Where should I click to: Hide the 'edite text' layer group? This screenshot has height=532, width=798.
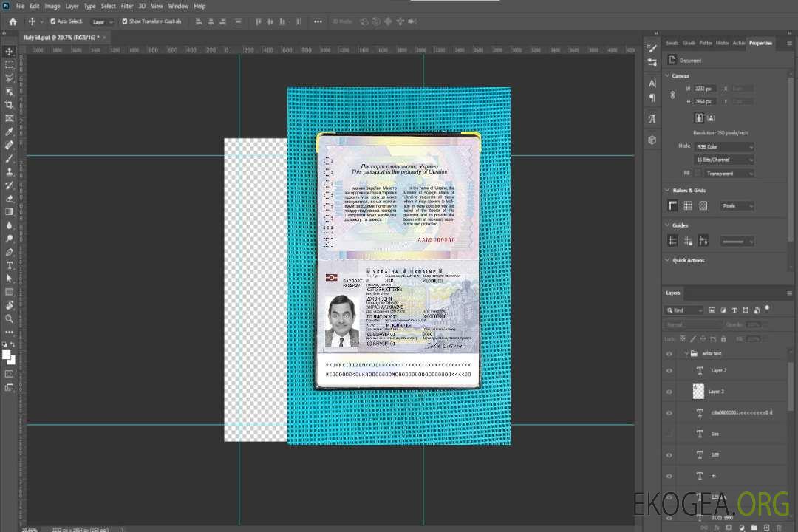click(669, 354)
